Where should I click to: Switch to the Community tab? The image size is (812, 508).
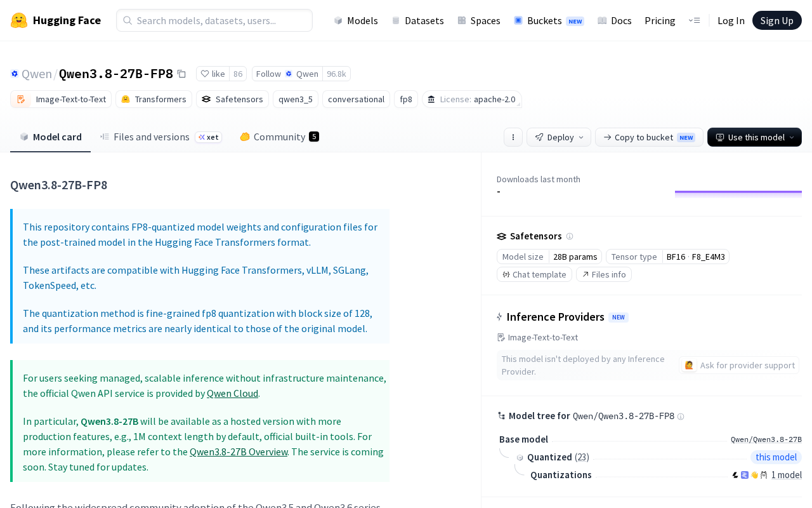coord(279,137)
